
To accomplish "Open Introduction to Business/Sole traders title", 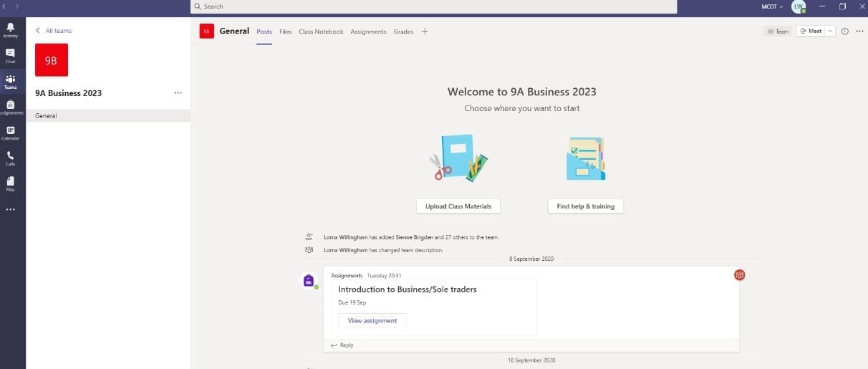I will coord(408,289).
